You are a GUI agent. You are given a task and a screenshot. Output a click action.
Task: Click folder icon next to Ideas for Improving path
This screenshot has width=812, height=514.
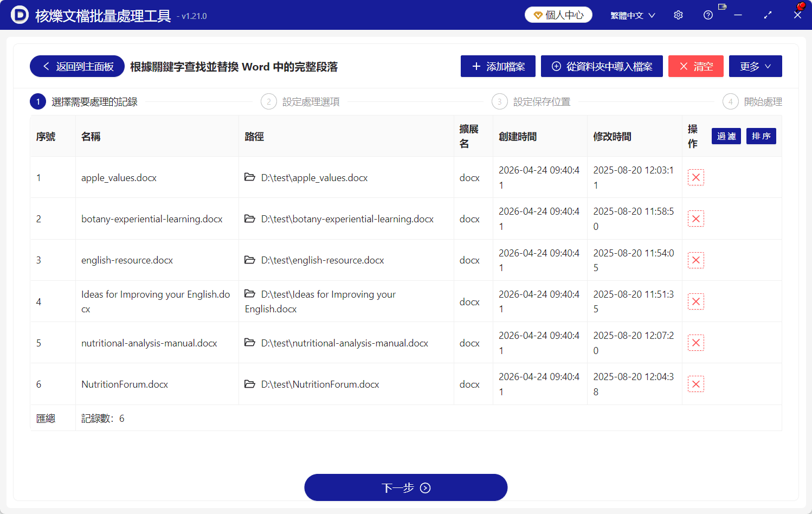250,294
